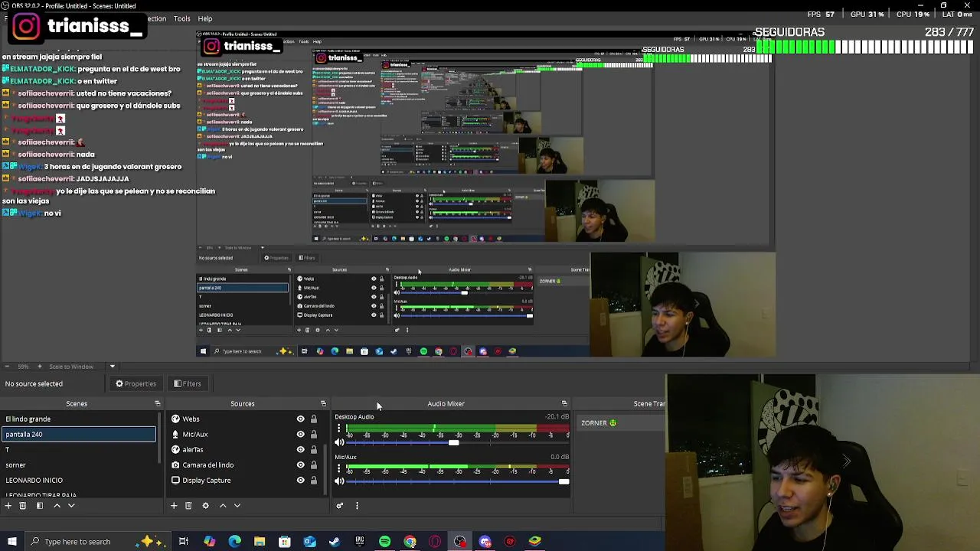Image resolution: width=980 pixels, height=551 pixels.
Task: Open scene filters icon in Scenes toolbar
Action: point(40,505)
